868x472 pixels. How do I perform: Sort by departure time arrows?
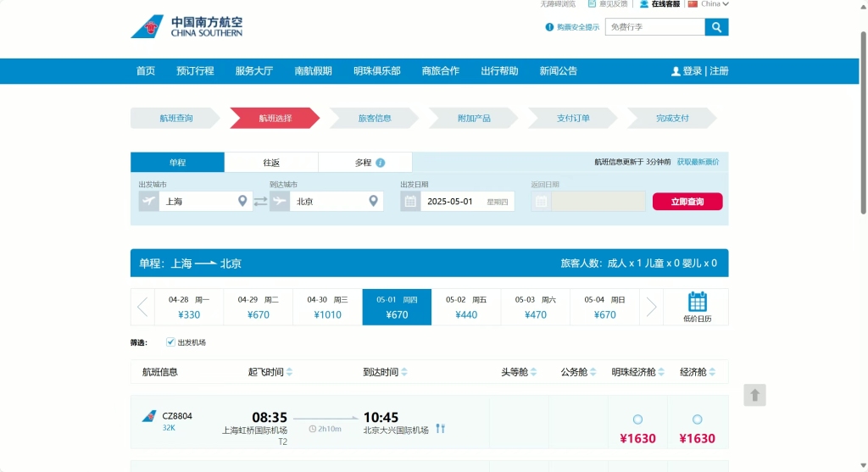(x=290, y=372)
